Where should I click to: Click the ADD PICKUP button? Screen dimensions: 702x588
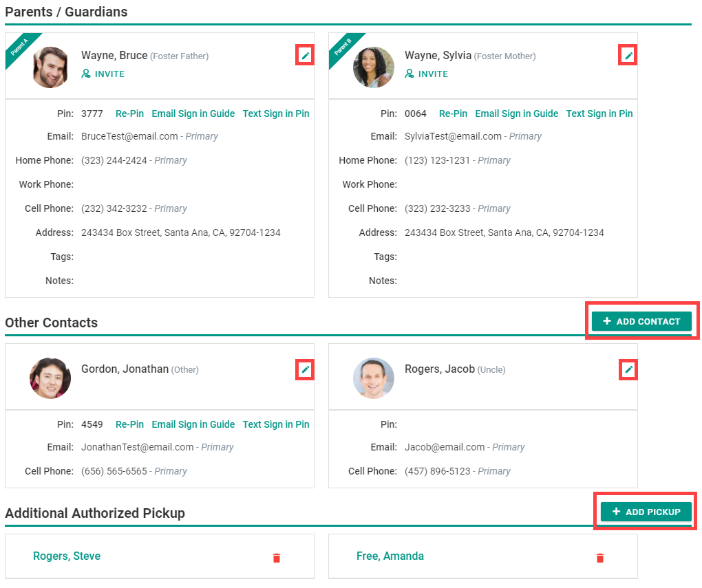click(646, 512)
